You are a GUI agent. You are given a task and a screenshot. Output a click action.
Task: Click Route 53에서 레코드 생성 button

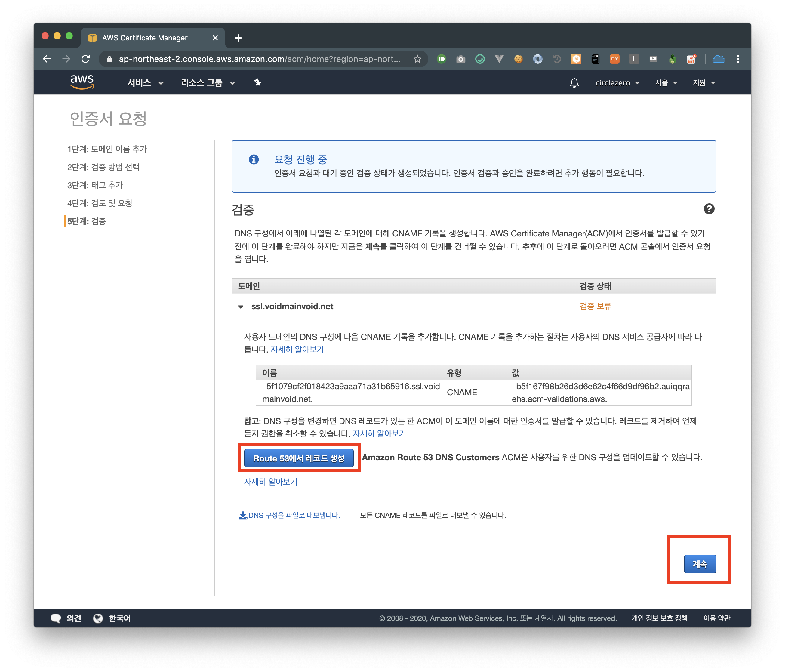[x=299, y=458]
